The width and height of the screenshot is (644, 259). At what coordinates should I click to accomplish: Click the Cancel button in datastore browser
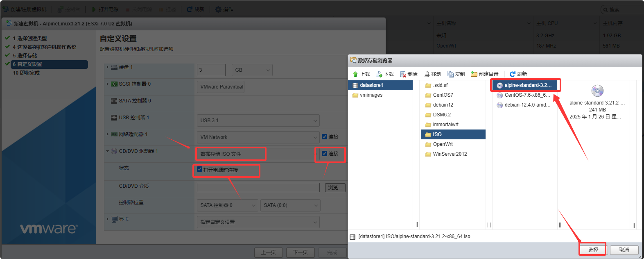click(624, 250)
